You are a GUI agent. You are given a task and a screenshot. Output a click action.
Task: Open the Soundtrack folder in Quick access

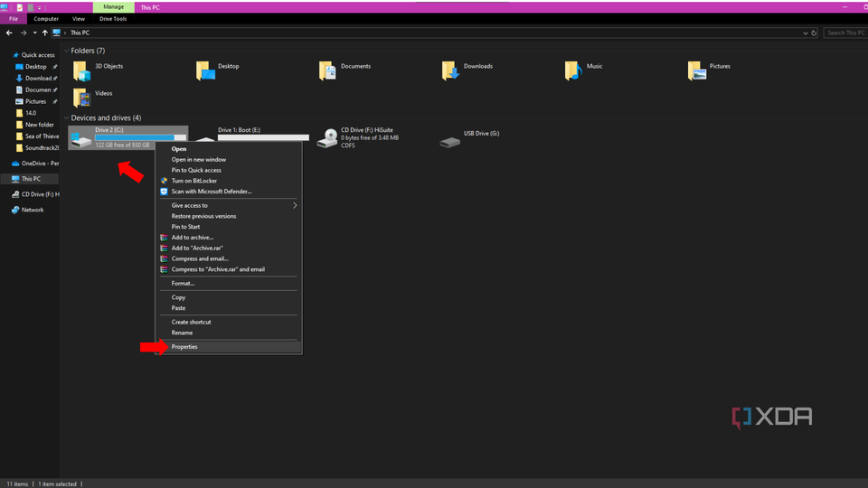pyautogui.click(x=38, y=147)
